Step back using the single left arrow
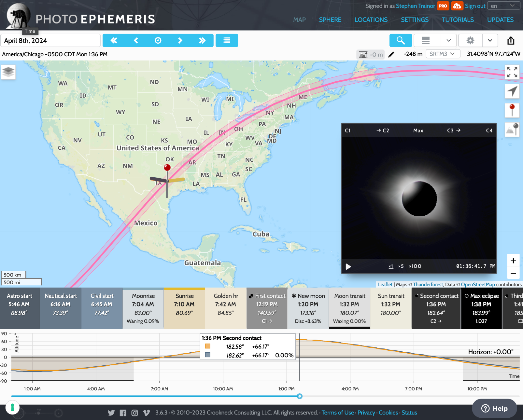Viewport: 523px width, 420px height. [x=136, y=40]
